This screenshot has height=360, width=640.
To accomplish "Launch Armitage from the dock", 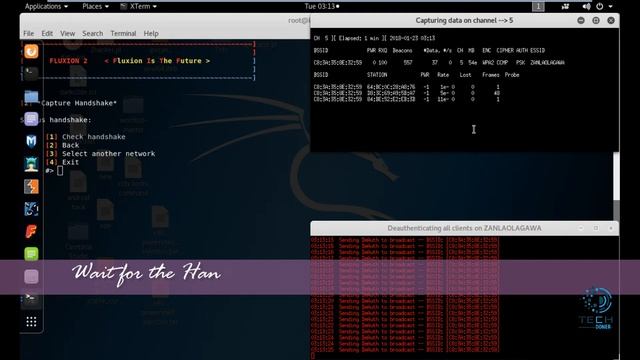I will pyautogui.click(x=31, y=164).
